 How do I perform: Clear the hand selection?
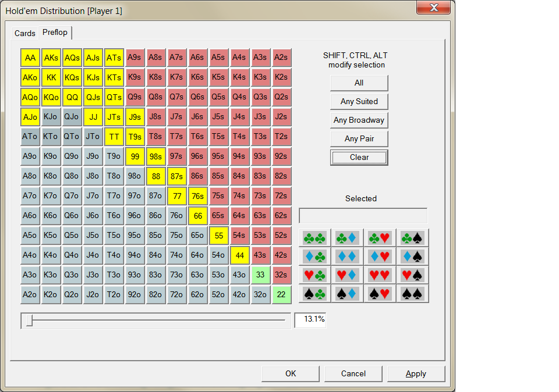point(359,158)
